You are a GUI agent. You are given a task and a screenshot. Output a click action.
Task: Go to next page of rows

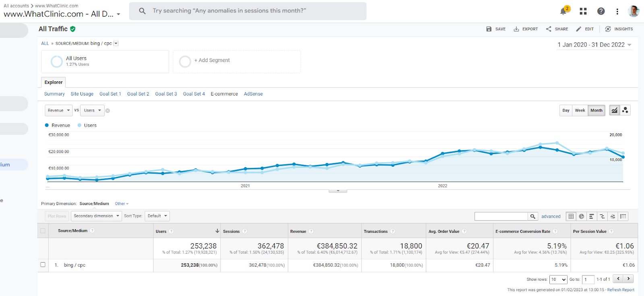pos(629,279)
